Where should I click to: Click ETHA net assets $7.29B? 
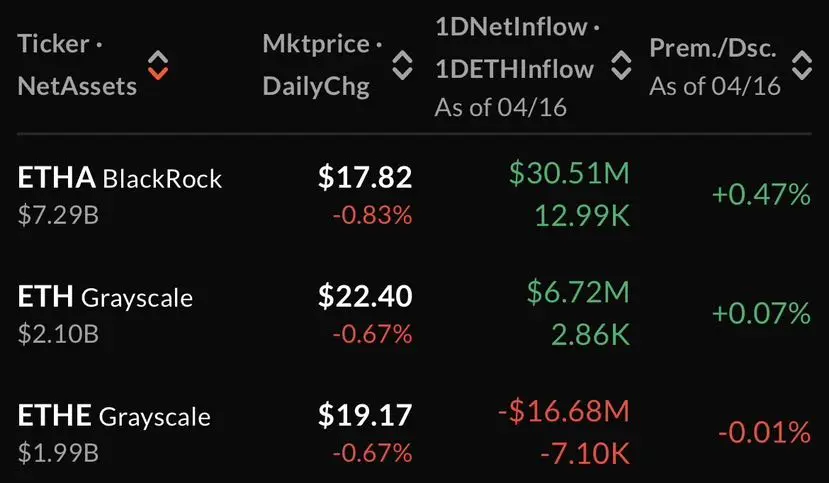click(58, 215)
